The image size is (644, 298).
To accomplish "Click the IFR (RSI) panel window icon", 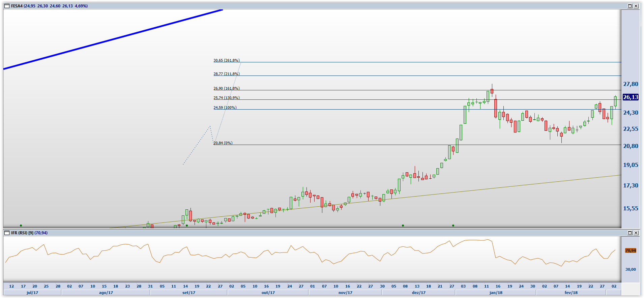I will click(7, 233).
